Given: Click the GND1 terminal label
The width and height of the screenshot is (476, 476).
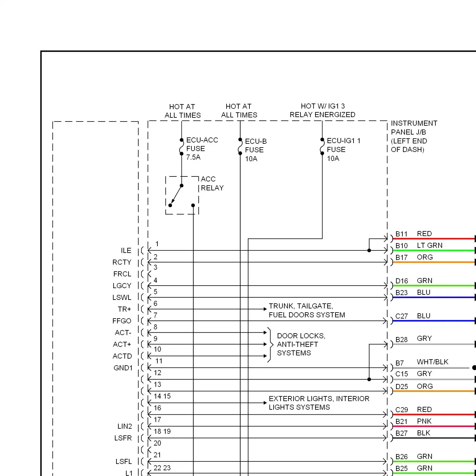Looking at the screenshot, I should coord(123,368).
